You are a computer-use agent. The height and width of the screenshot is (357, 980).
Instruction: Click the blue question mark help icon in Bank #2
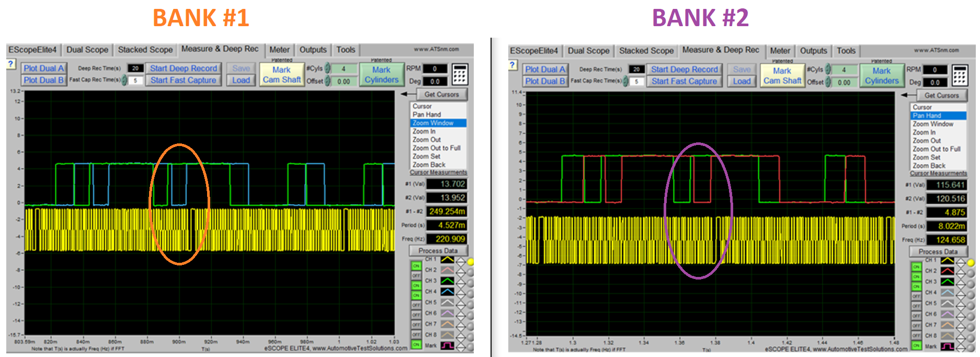(513, 65)
